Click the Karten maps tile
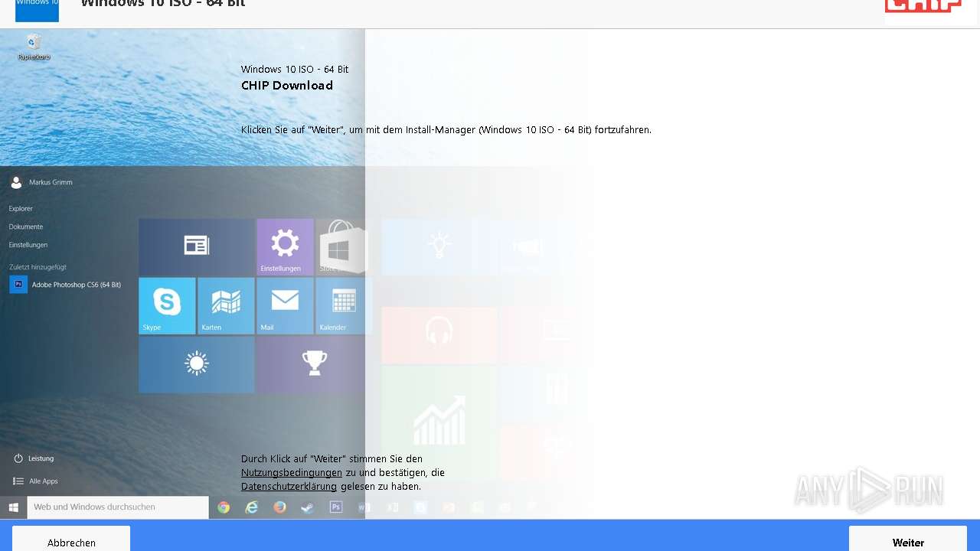The height and width of the screenshot is (551, 980). 226,305
